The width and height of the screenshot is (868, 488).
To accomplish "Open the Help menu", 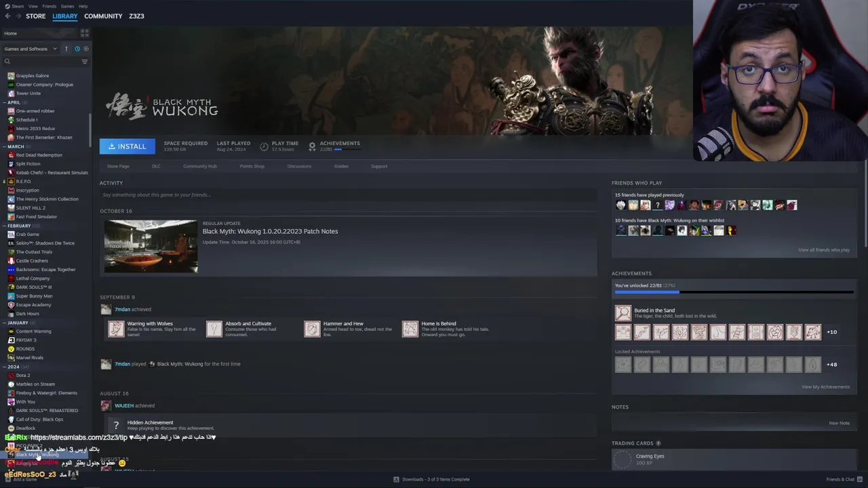I will (x=83, y=6).
